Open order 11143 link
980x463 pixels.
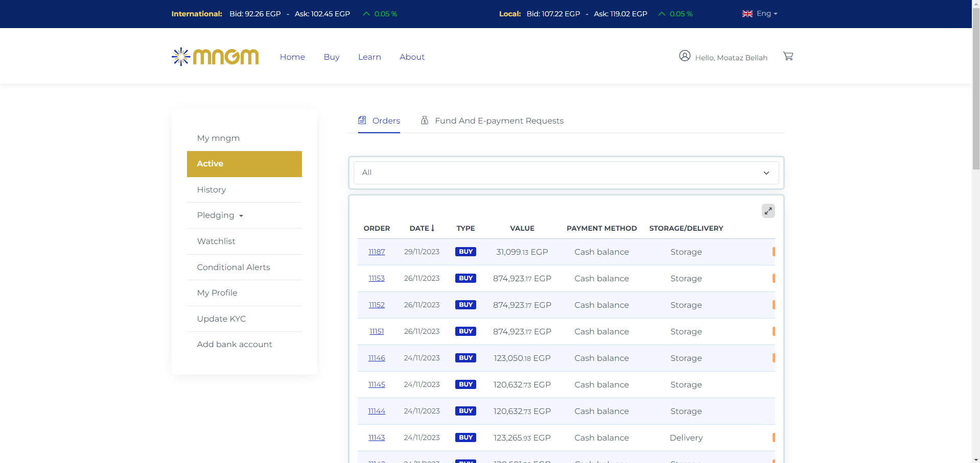[377, 438]
